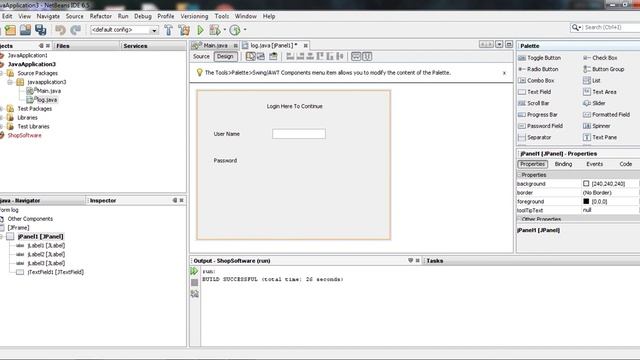This screenshot has height=360, width=640.
Task: Click Clean and Build Project icon
Action: pyautogui.click(x=184, y=30)
